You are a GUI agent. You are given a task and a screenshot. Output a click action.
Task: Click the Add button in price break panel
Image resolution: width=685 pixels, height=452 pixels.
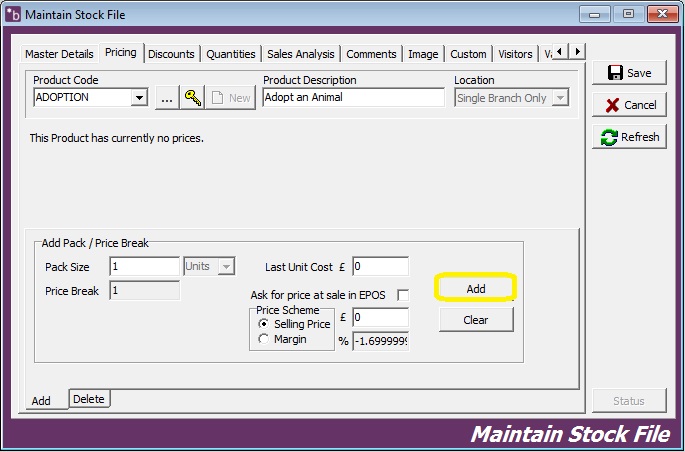(x=476, y=288)
